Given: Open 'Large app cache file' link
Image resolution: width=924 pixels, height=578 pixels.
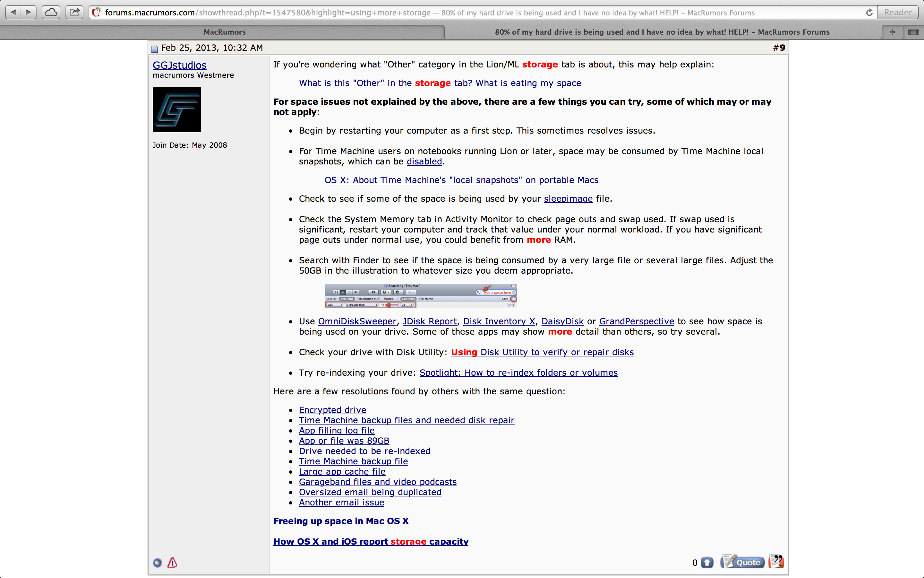Looking at the screenshot, I should click(x=342, y=472).
